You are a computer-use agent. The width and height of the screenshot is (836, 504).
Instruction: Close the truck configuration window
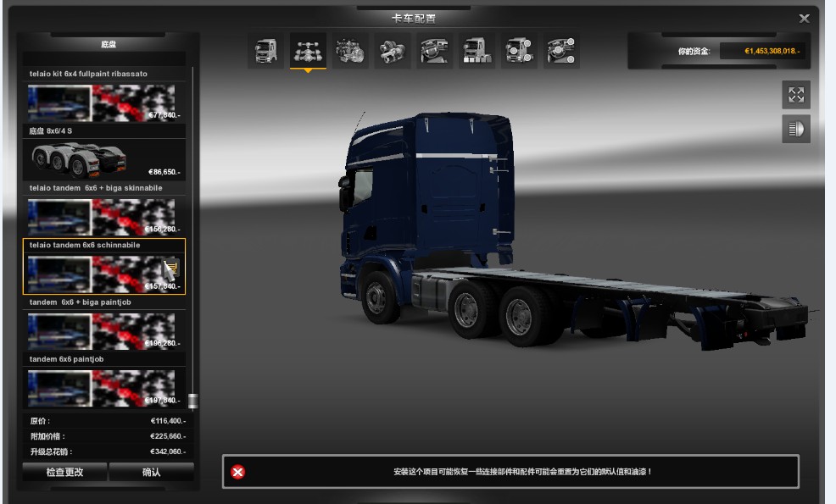[x=804, y=19]
